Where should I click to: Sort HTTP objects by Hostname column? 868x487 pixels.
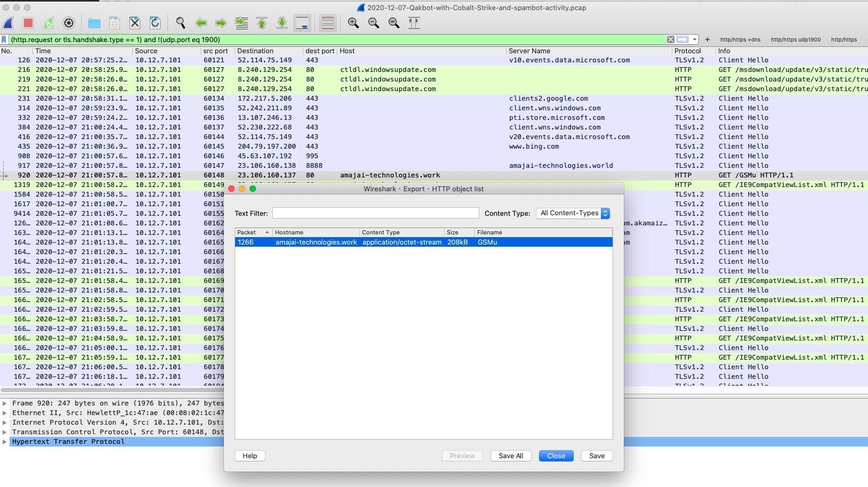316,232
